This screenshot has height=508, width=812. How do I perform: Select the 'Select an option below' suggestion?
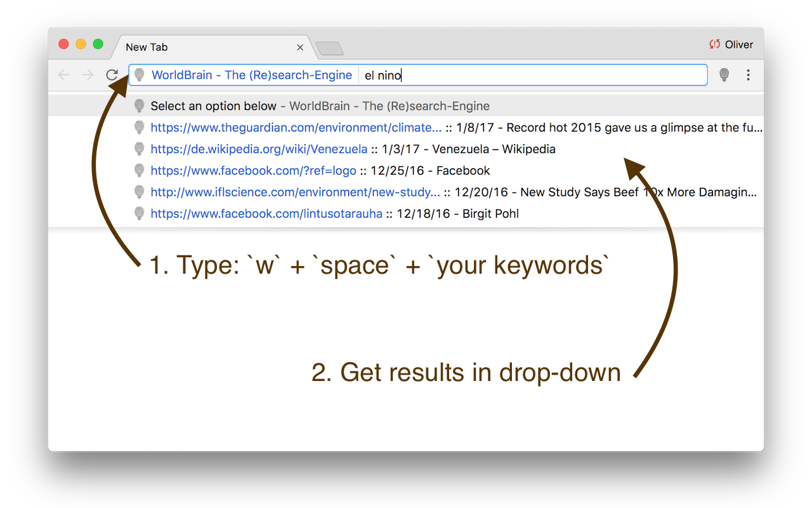(406, 106)
